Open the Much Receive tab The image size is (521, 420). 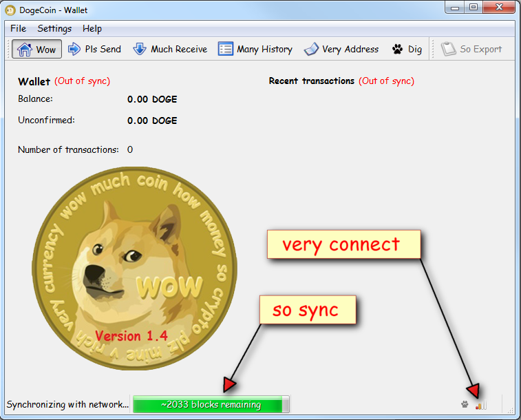point(170,49)
